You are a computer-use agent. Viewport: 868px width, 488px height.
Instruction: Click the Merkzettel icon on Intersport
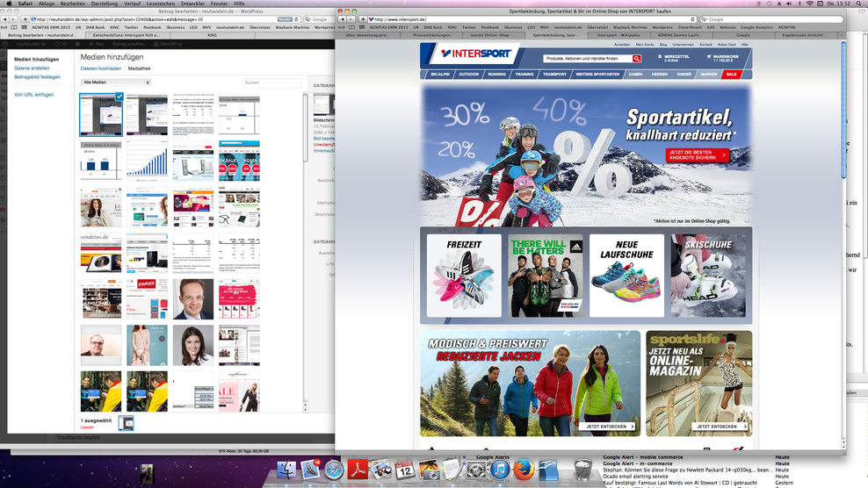click(660, 56)
